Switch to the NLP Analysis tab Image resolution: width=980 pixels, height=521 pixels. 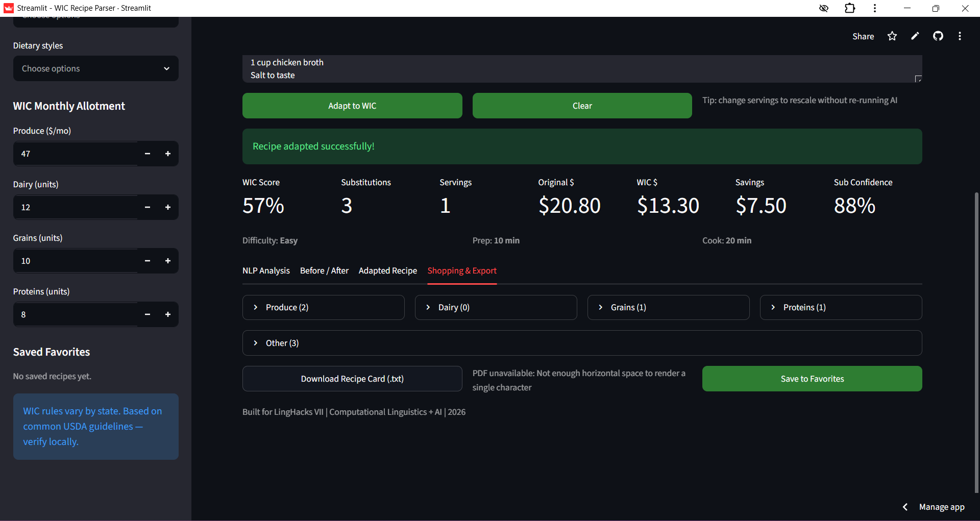[266, 271]
